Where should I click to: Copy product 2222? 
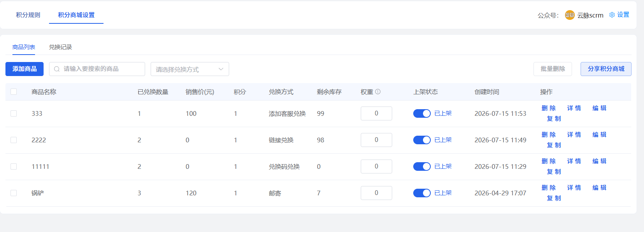click(x=554, y=145)
